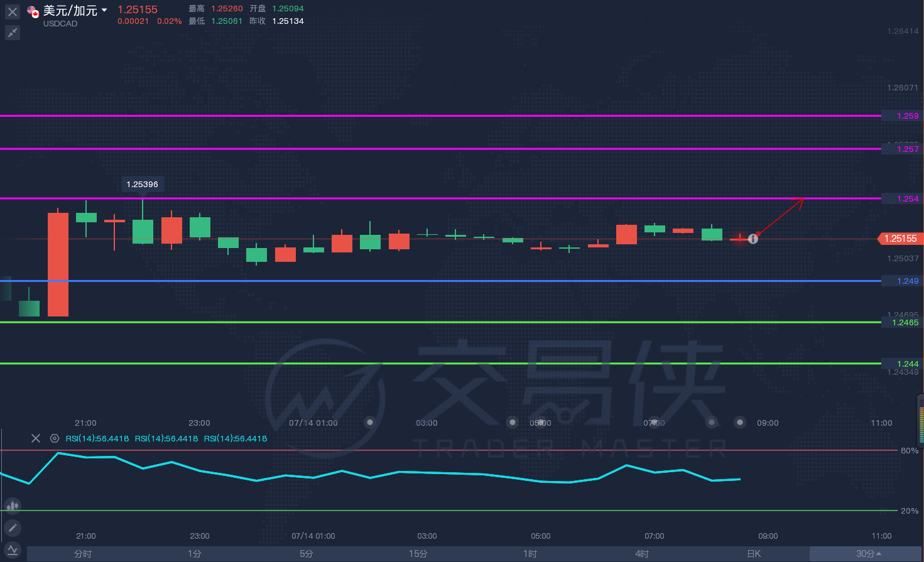Open the indicators line-chart icon
Viewport: 924px width, 562px height.
click(13, 551)
